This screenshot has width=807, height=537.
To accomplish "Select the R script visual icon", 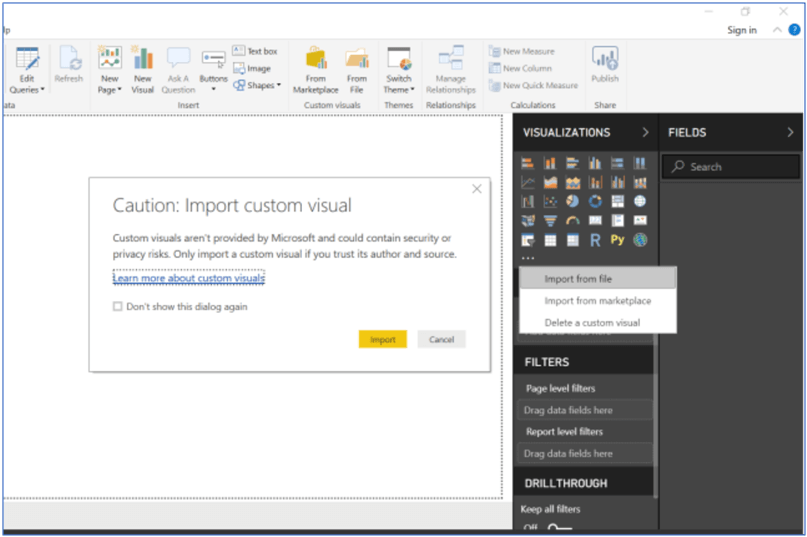I will (x=595, y=240).
